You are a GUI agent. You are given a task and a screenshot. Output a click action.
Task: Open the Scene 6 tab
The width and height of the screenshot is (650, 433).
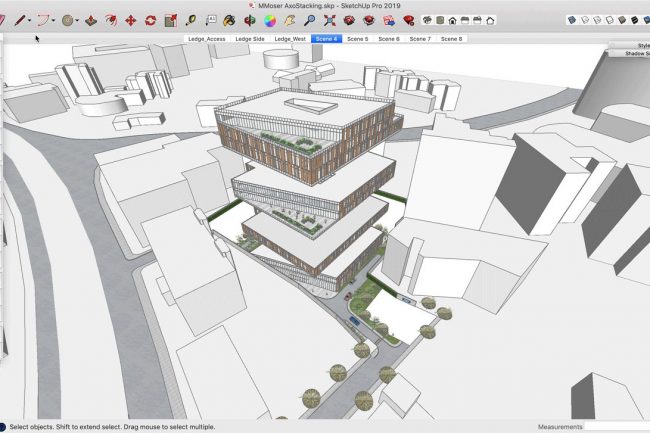(390, 38)
